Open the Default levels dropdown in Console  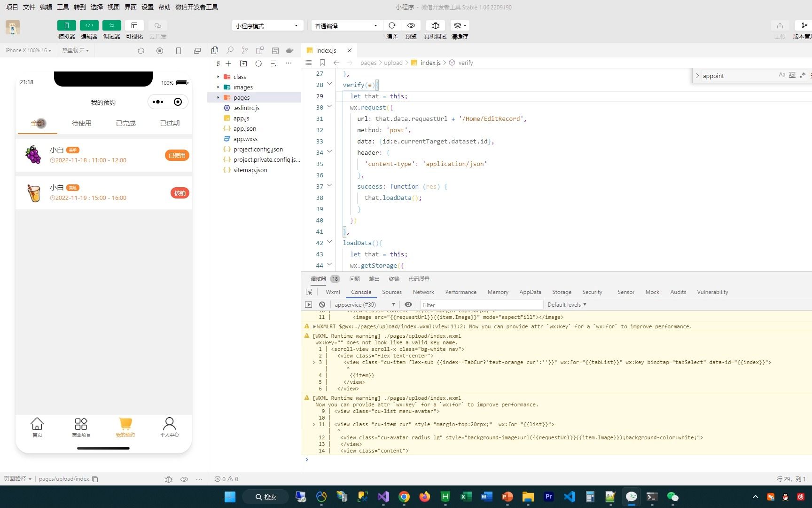pyautogui.click(x=567, y=304)
